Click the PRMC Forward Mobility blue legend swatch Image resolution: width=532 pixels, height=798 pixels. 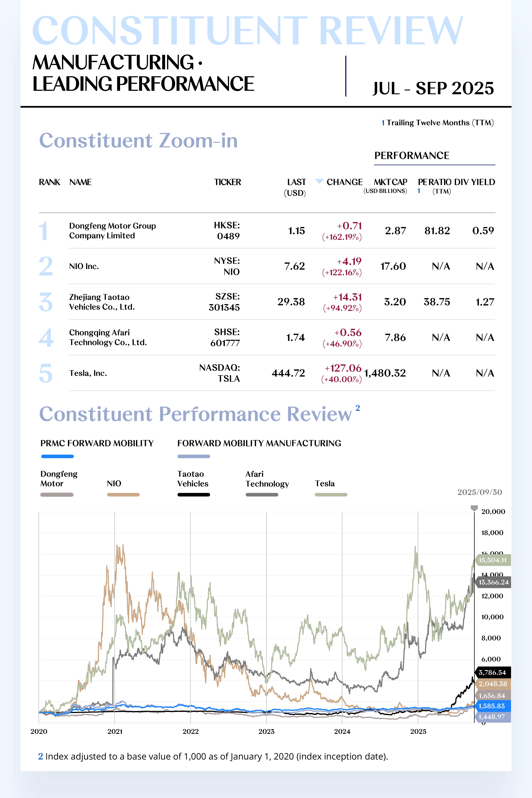[57, 456]
